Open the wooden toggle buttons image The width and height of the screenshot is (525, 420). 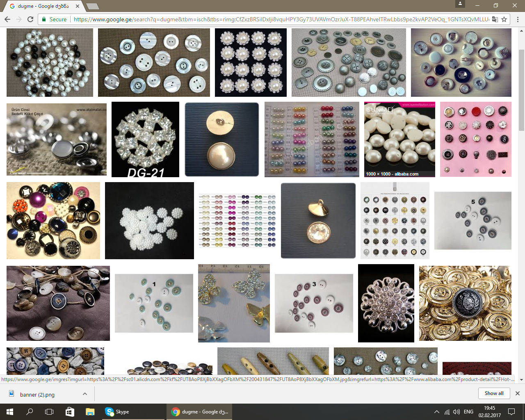[x=273, y=361]
